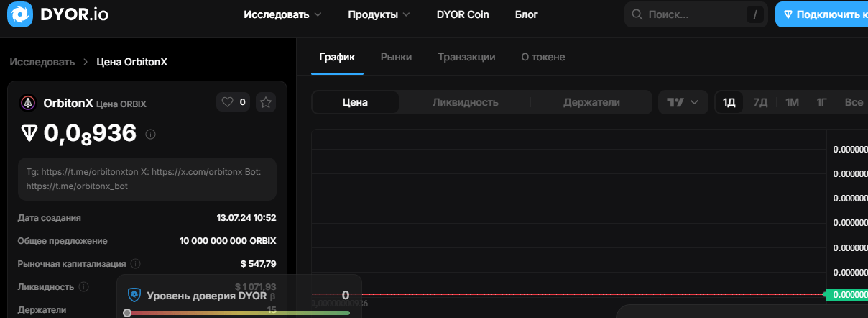The height and width of the screenshot is (318, 868).
Task: Click the Общее предложение label
Action: point(63,240)
